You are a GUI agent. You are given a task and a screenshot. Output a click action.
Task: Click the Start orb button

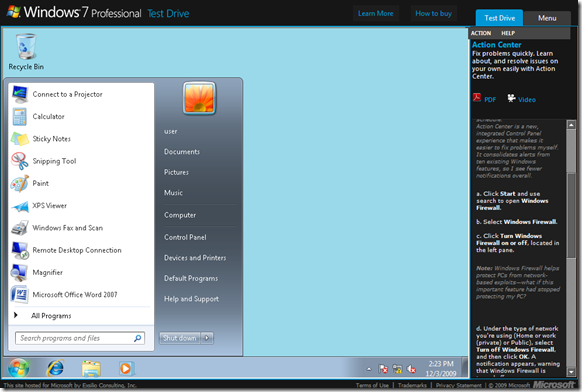click(x=19, y=368)
